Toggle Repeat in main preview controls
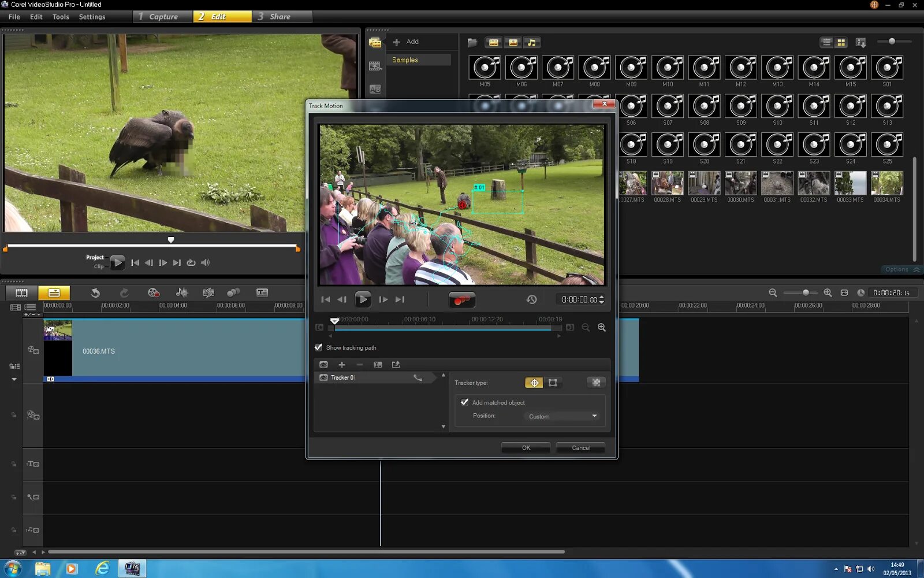 [x=191, y=262]
